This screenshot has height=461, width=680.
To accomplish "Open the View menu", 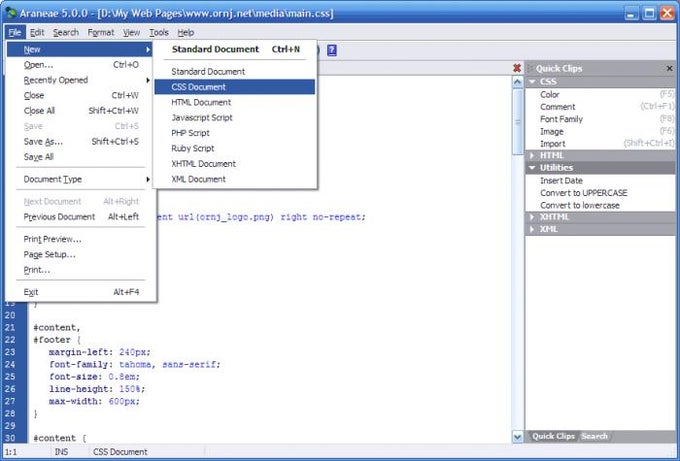I will click(x=131, y=33).
